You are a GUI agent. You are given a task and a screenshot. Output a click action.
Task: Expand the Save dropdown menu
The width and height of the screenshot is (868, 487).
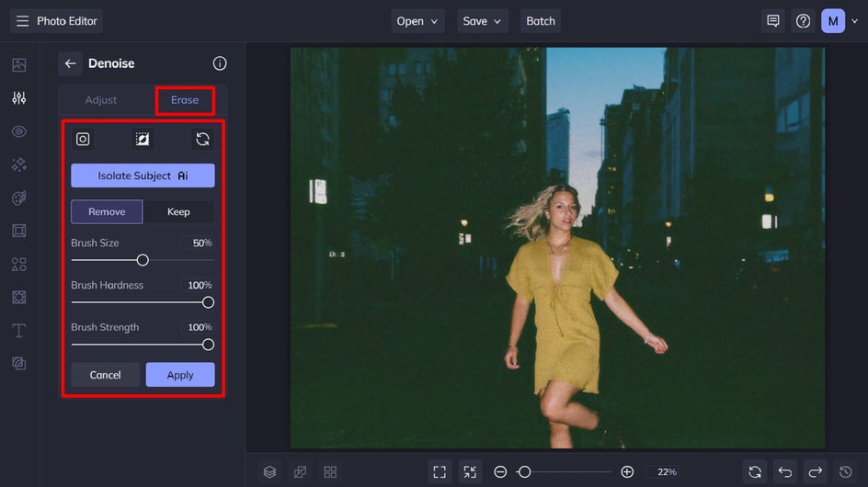tap(483, 21)
